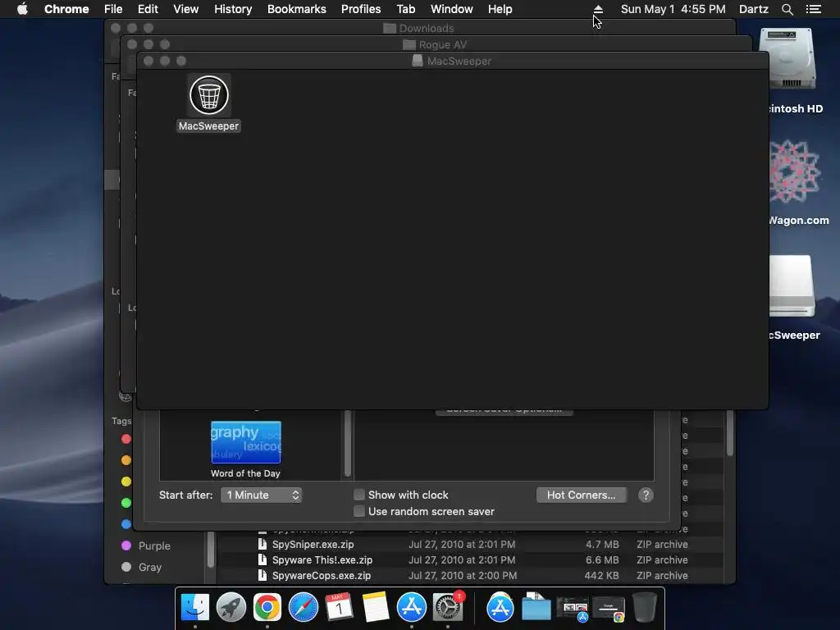Select Word of the Day screen saver thumbnail

tap(246, 442)
